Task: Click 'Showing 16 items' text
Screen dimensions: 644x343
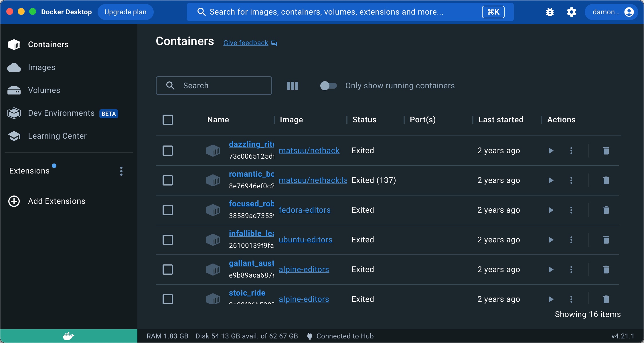Action: coord(588,314)
